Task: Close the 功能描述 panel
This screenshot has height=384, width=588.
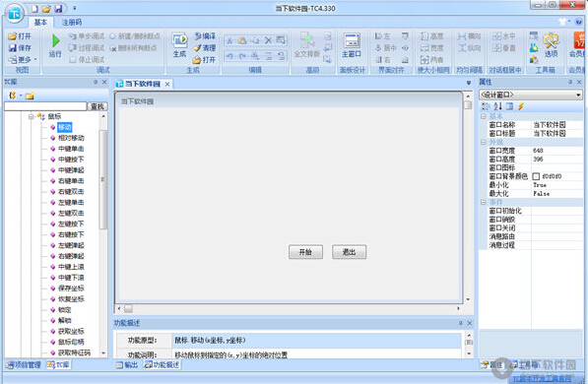Action: pos(469,323)
